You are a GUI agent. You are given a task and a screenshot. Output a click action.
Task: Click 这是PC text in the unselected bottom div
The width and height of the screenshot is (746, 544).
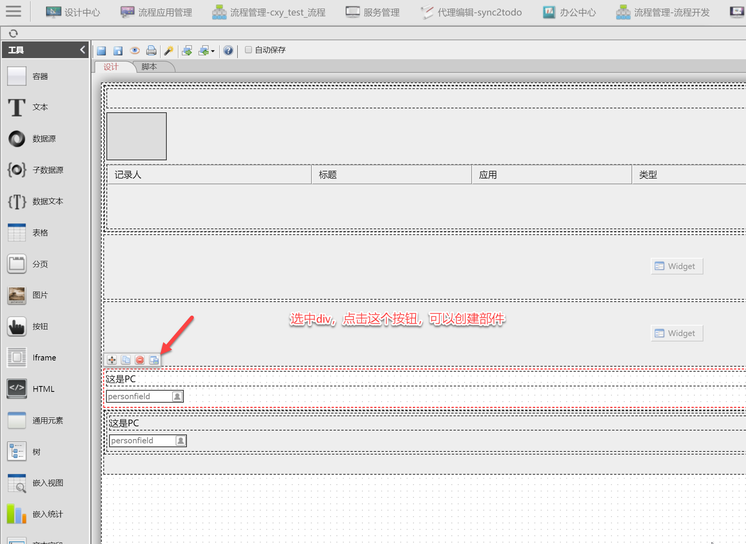(x=124, y=423)
